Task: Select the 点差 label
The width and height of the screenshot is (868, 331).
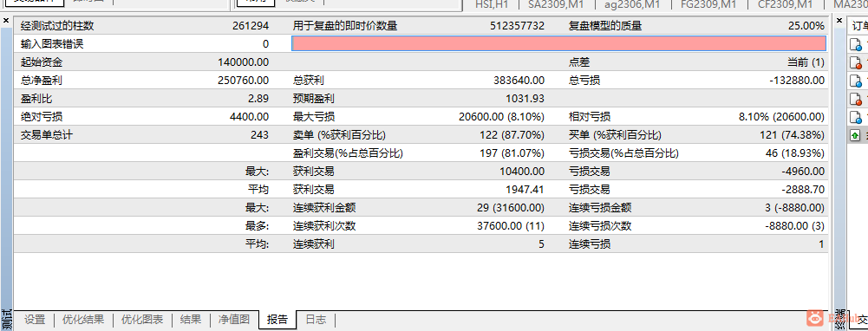Action: (579, 62)
